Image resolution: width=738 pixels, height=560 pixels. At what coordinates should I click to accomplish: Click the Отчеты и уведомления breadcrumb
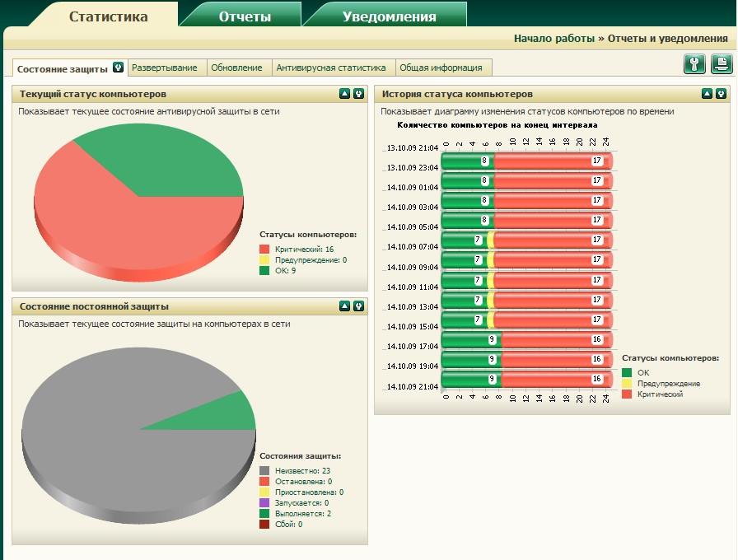667,39
